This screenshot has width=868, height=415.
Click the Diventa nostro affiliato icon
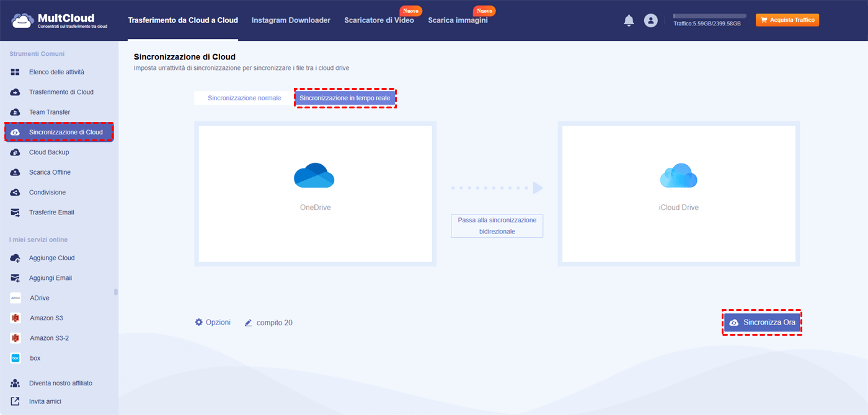tap(15, 383)
